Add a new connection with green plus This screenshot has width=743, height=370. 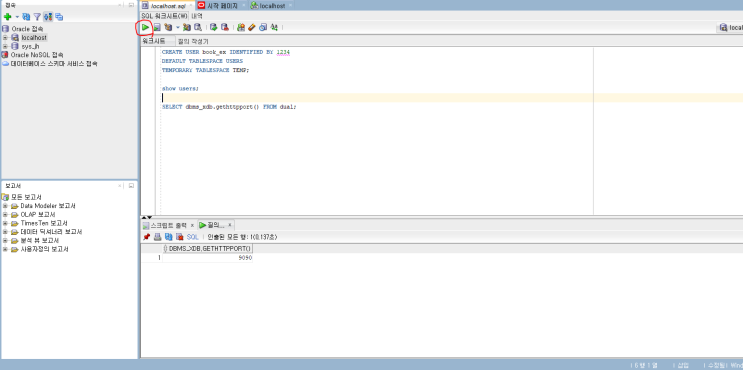8,17
